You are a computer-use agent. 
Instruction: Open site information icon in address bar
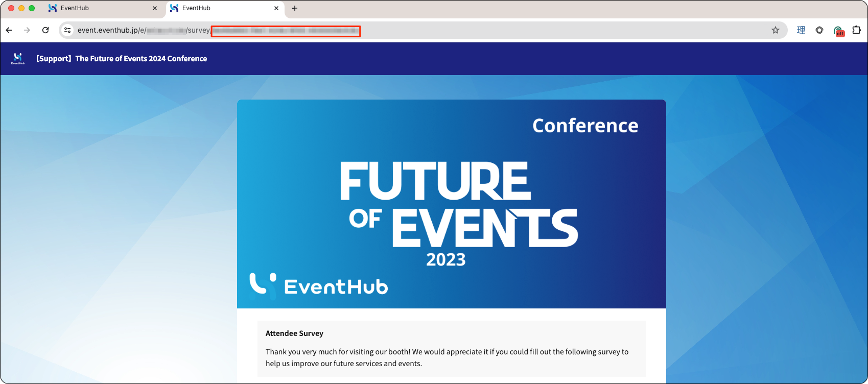pos(67,30)
